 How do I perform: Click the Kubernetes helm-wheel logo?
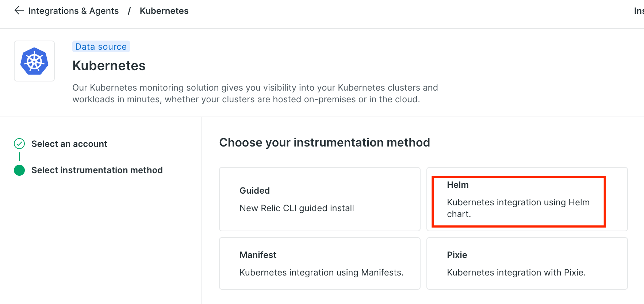coord(34,61)
